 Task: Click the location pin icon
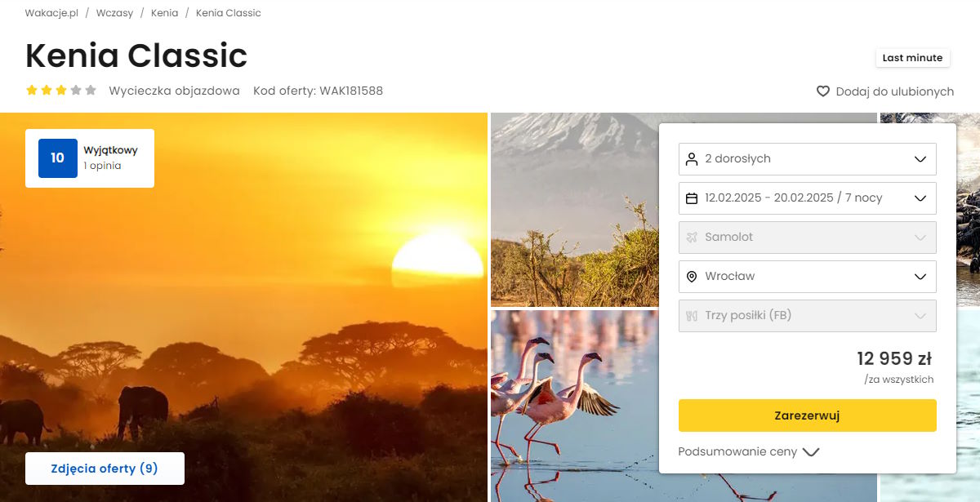point(692,277)
